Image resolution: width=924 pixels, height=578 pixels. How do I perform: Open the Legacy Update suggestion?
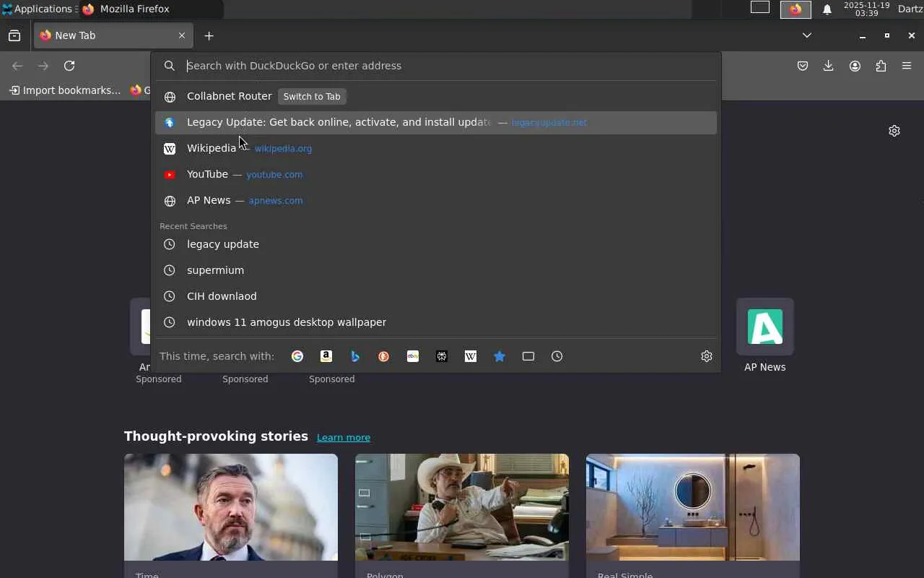(x=436, y=123)
